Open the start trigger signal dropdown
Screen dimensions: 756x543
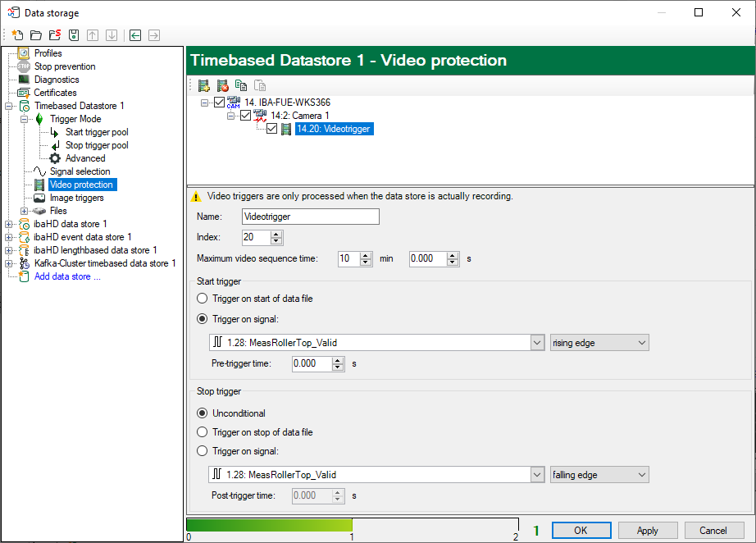537,343
